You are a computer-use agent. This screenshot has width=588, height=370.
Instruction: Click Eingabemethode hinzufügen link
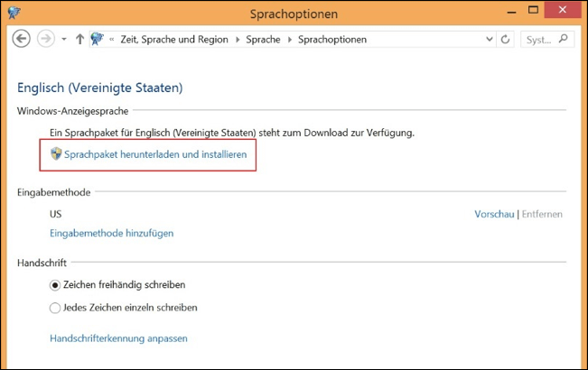click(x=112, y=234)
